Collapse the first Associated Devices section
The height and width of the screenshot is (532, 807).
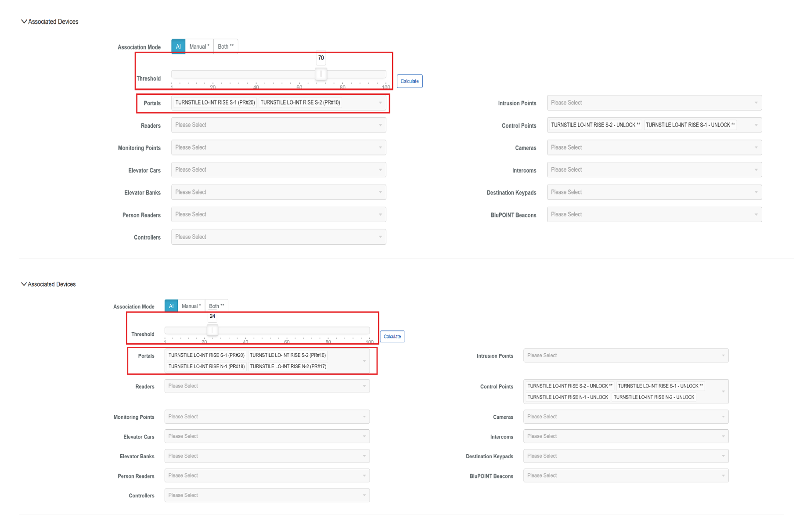click(x=25, y=21)
